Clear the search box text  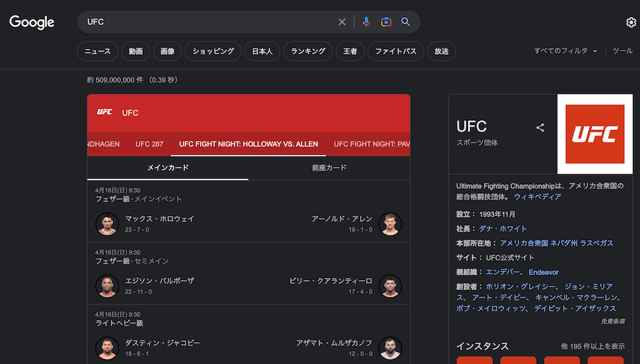coord(342,22)
